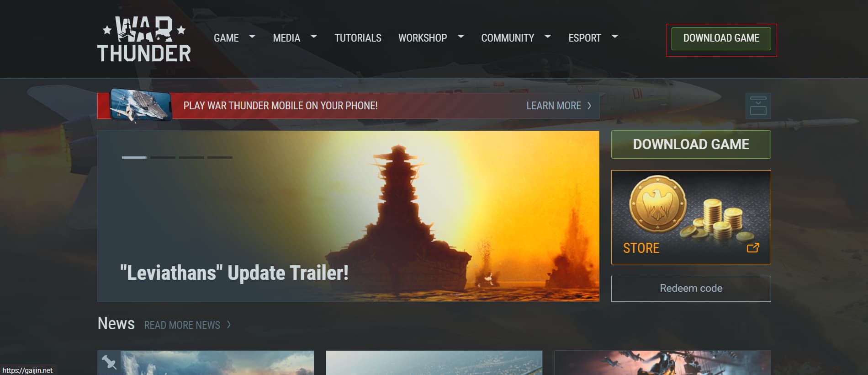
Task: Expand the WORKSHOP dropdown arrow
Action: pos(460,36)
